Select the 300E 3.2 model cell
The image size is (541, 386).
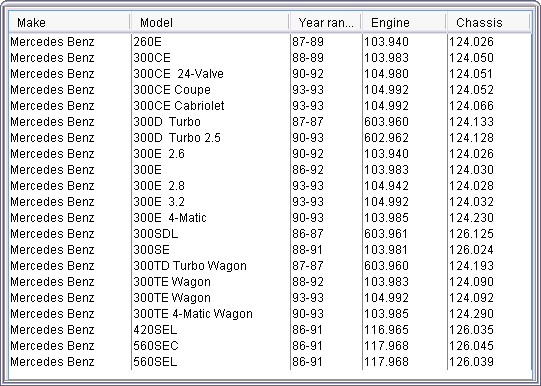tap(211, 201)
